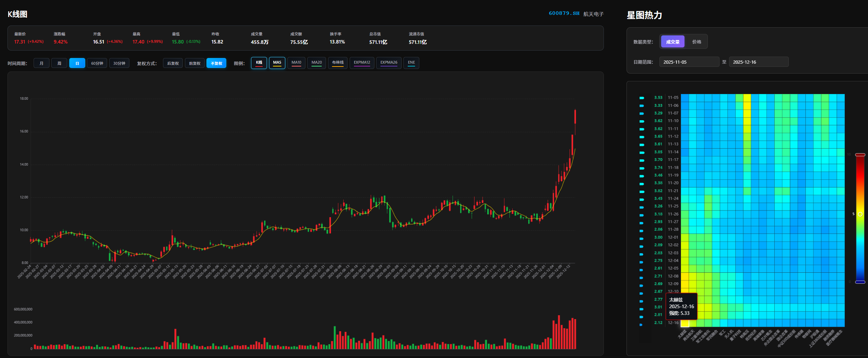Screen dimensions: 868x358
Task: Enable the MA10 moving average line
Action: 296,63
